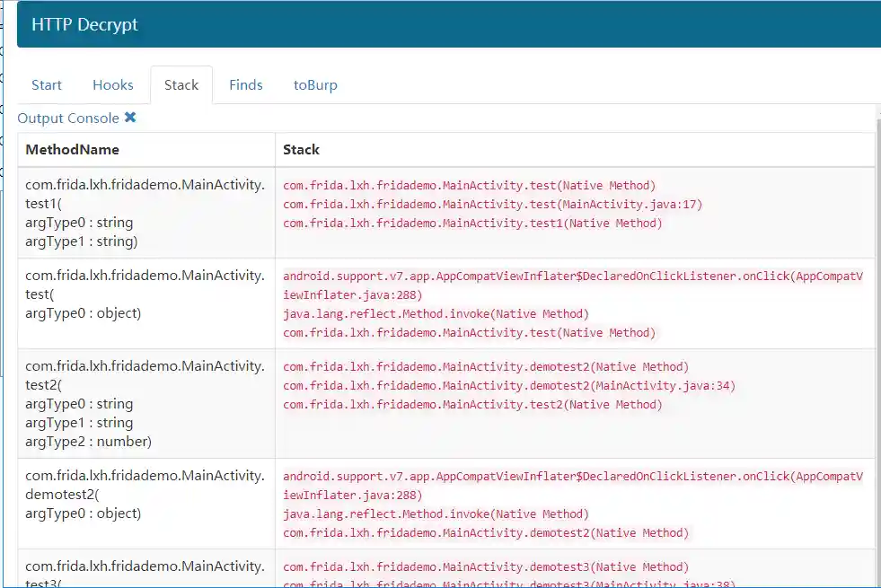This screenshot has width=881, height=588.
Task: Click the HTTP Decrypt panel title
Action: pyautogui.click(x=85, y=24)
